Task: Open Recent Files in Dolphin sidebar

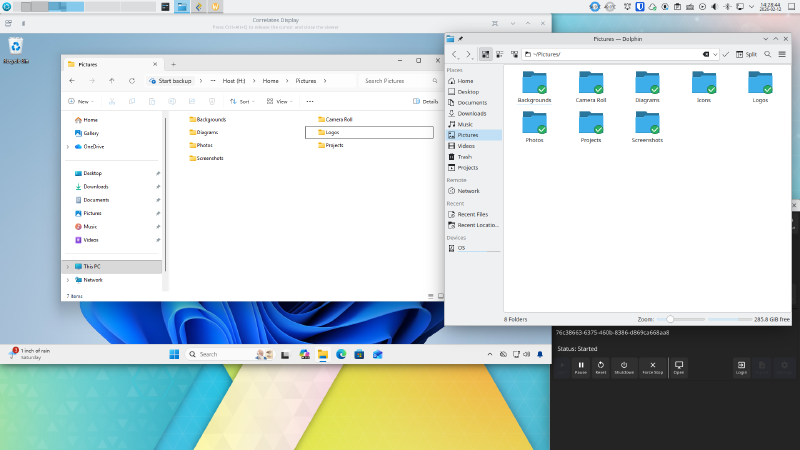Action: pyautogui.click(x=474, y=214)
